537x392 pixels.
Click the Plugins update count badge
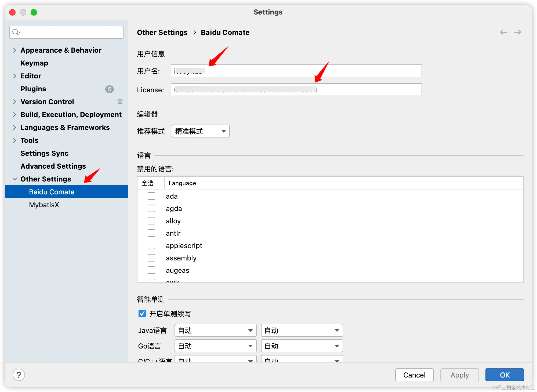click(109, 89)
